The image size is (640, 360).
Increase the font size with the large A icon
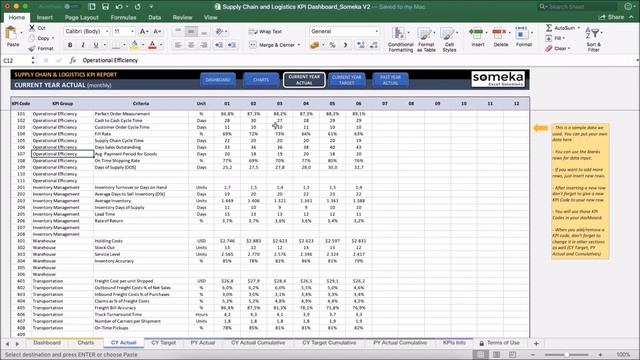coord(144,31)
